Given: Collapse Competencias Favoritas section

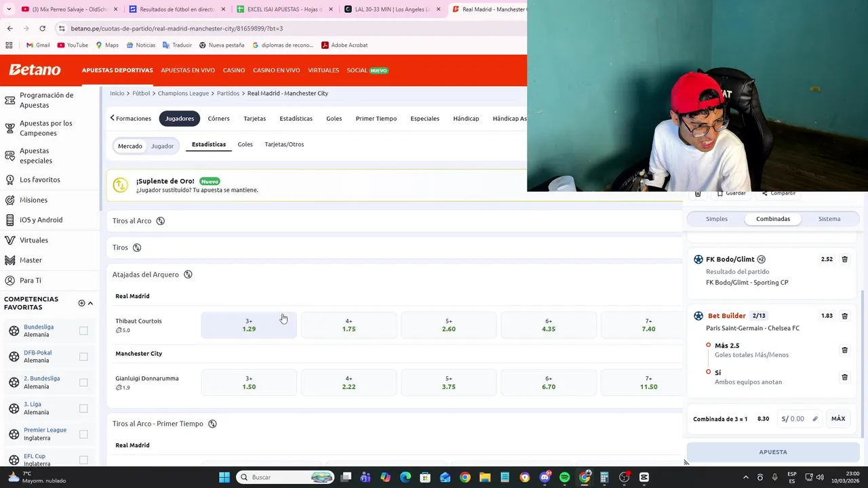Looking at the screenshot, I should (90, 303).
